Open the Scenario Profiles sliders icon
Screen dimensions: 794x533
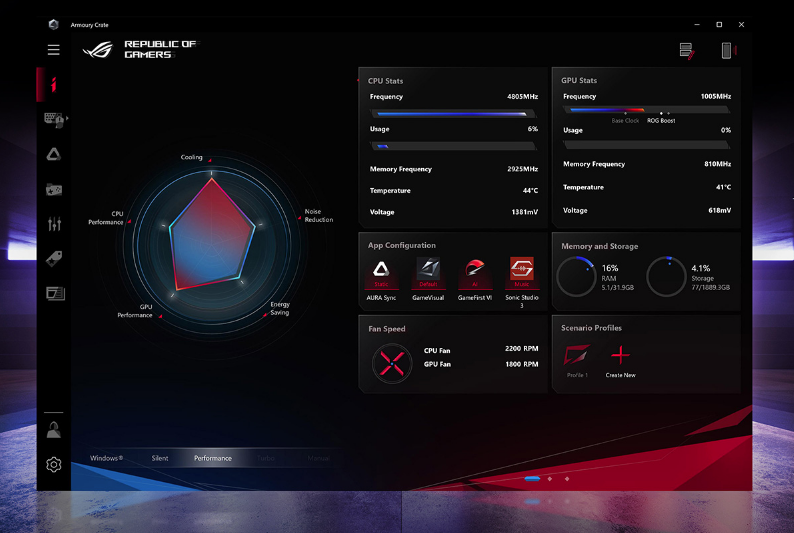54,223
